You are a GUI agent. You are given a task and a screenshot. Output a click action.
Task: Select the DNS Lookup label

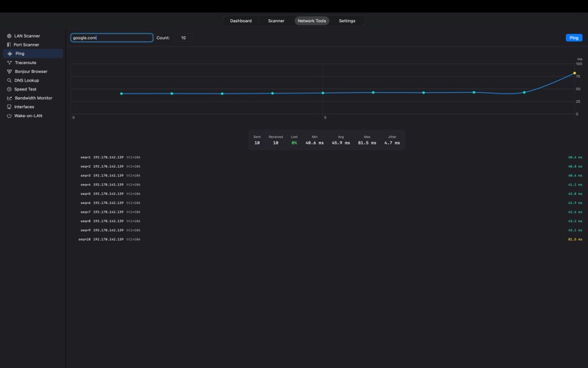tap(26, 80)
